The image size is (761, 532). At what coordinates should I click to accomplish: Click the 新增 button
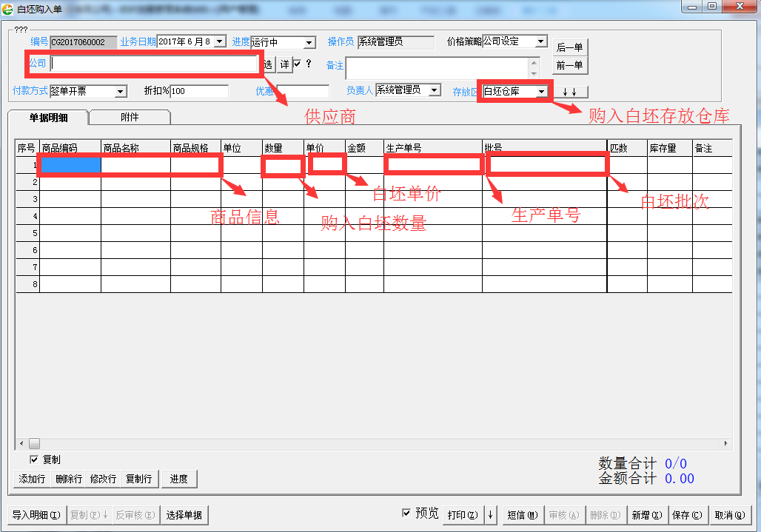tap(647, 515)
